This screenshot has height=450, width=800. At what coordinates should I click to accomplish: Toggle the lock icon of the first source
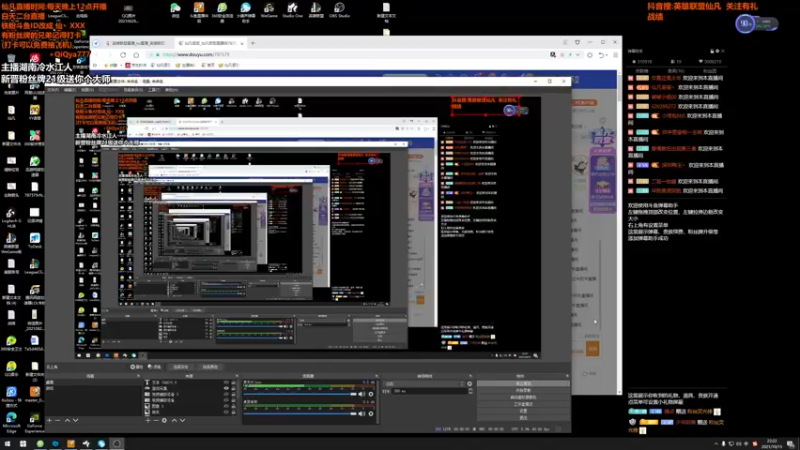(x=234, y=383)
